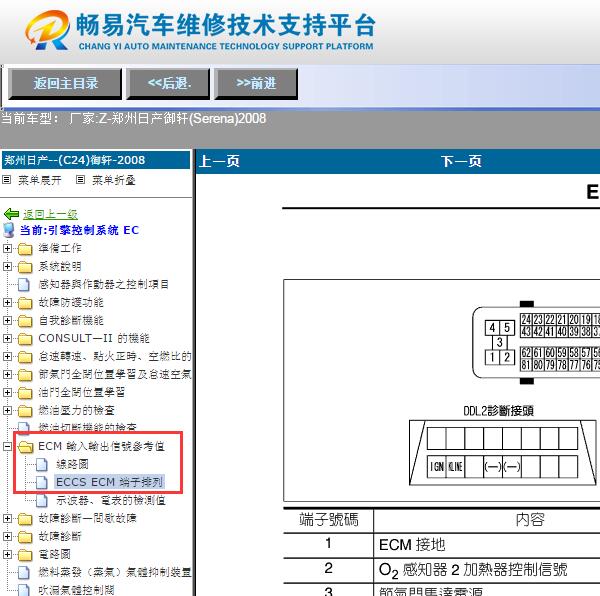Viewport: 600px width, 596px height.
Task: Click the 準備工作 folder icon
Action: [25, 249]
